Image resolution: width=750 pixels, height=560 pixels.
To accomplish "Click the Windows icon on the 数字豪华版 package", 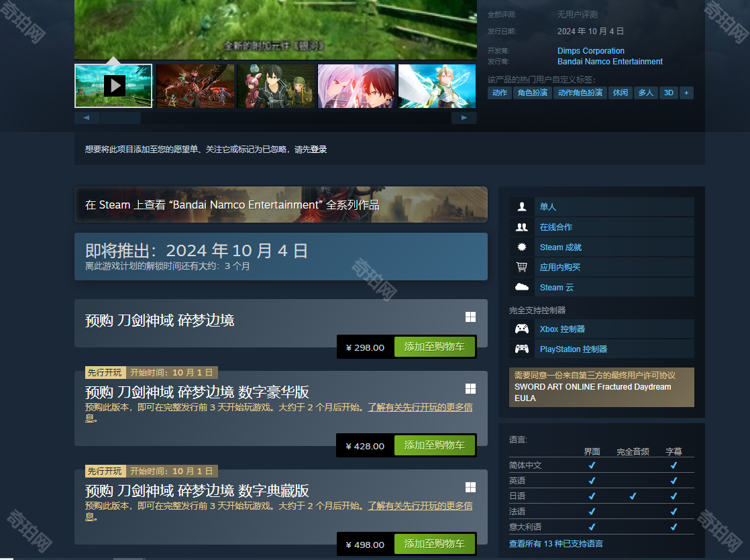I will click(471, 389).
